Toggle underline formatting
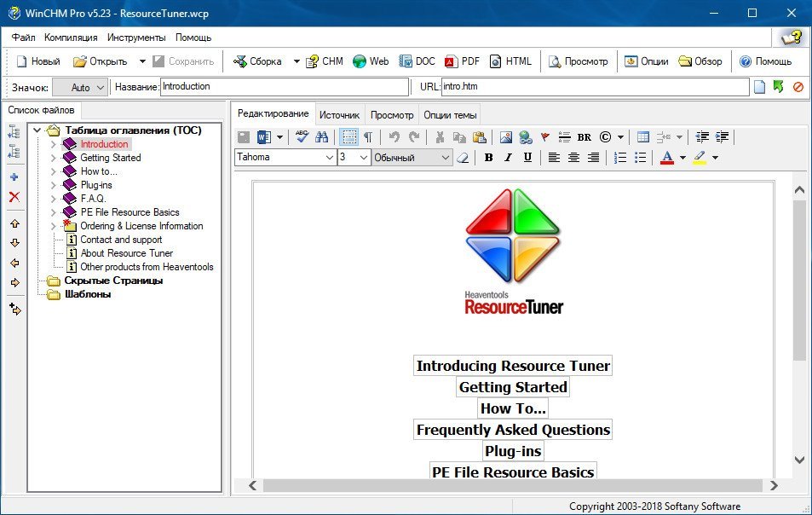Screen dimensions: 812x515 [x=527, y=158]
